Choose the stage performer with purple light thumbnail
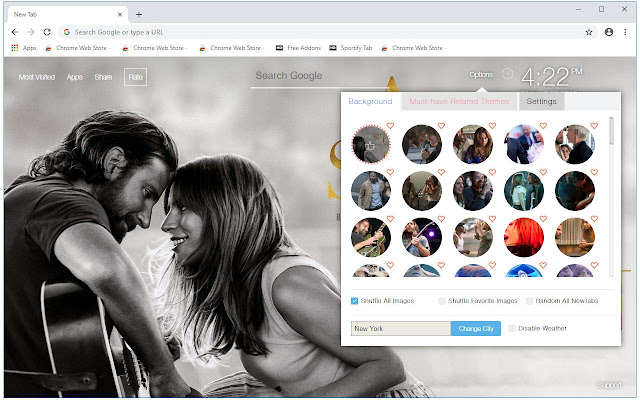640x400 pixels. (x=422, y=237)
